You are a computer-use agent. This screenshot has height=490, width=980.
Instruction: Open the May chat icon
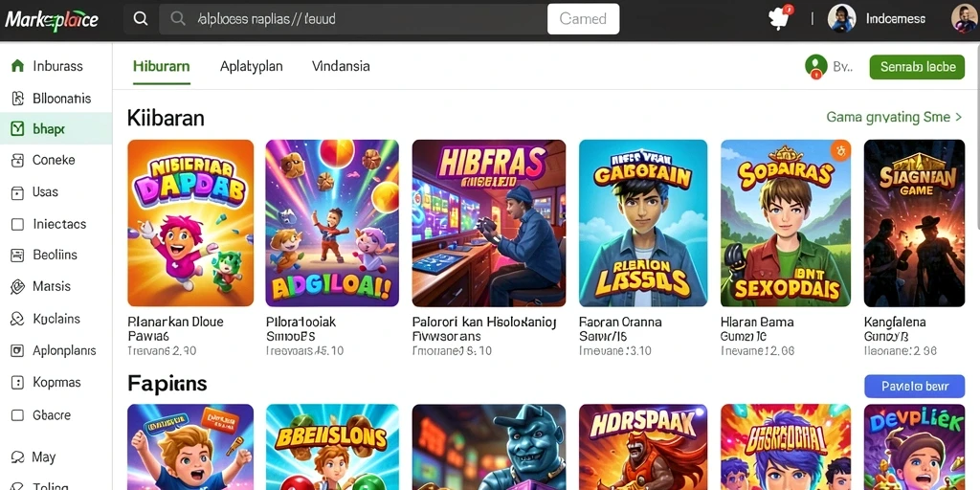[x=17, y=457]
